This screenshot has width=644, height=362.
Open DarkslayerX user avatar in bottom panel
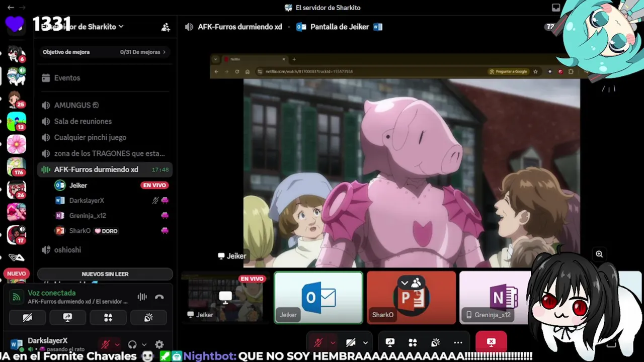pos(16,344)
